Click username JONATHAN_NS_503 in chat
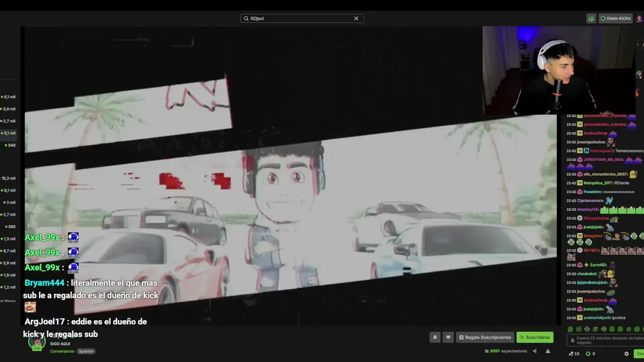Screen dimensions: 644x362 click(603, 159)
